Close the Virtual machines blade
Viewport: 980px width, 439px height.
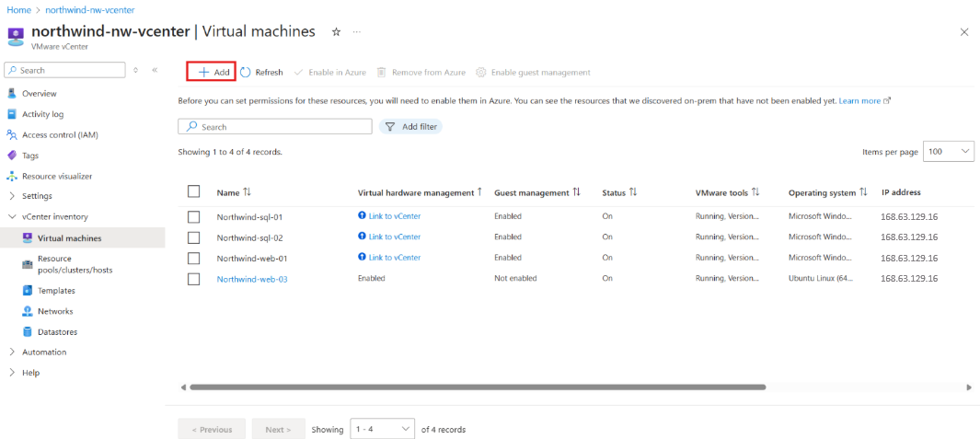(964, 32)
